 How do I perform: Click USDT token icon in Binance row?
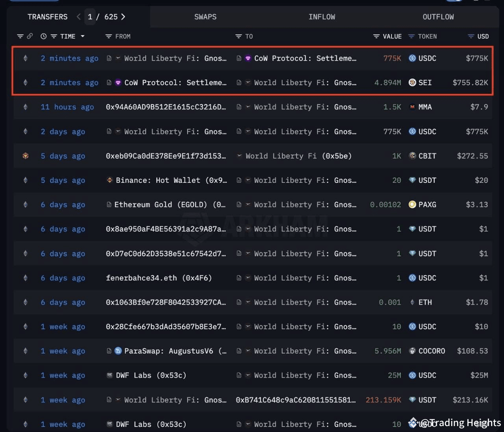point(412,180)
